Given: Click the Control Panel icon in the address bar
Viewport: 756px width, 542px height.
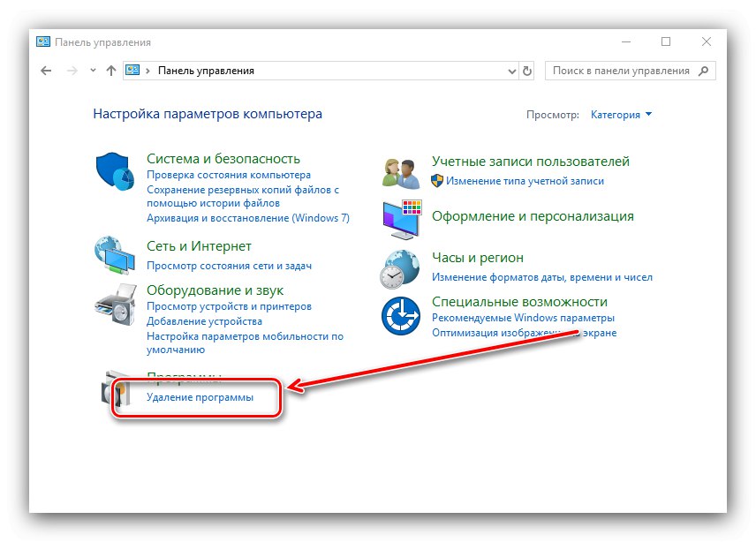Looking at the screenshot, I should (x=131, y=71).
